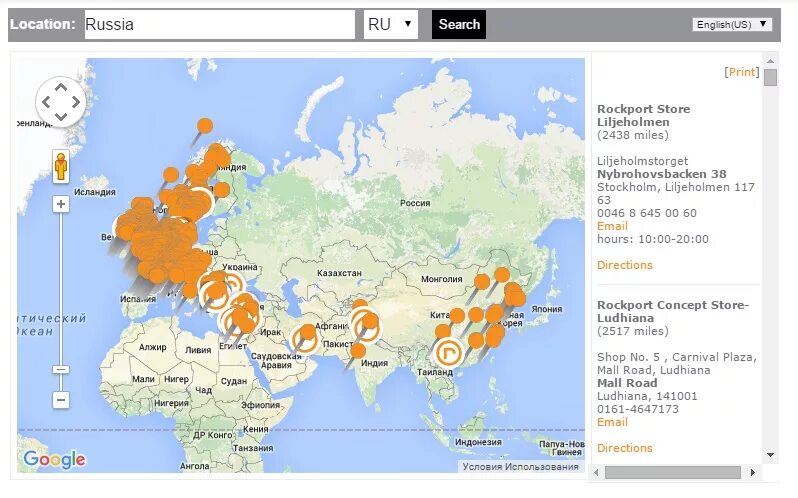Viewport: 798px width, 498px height.
Task: Zoom out the map with minus button
Action: (61, 399)
